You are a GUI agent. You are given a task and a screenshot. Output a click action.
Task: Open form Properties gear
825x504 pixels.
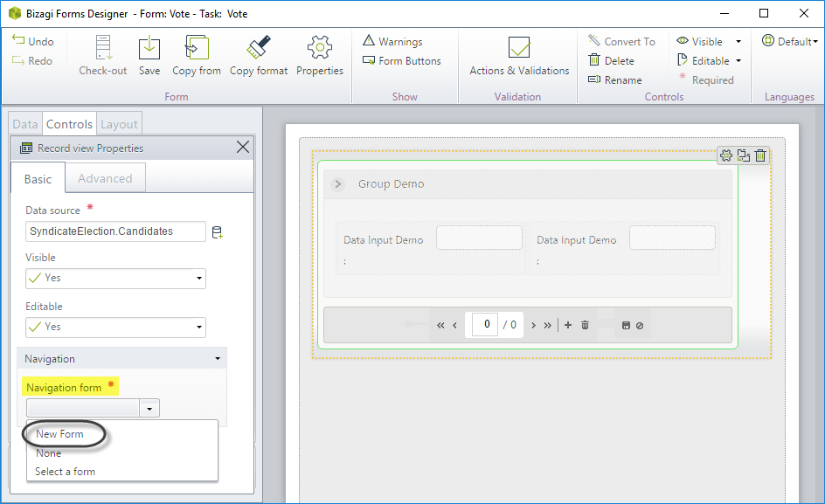(319, 56)
